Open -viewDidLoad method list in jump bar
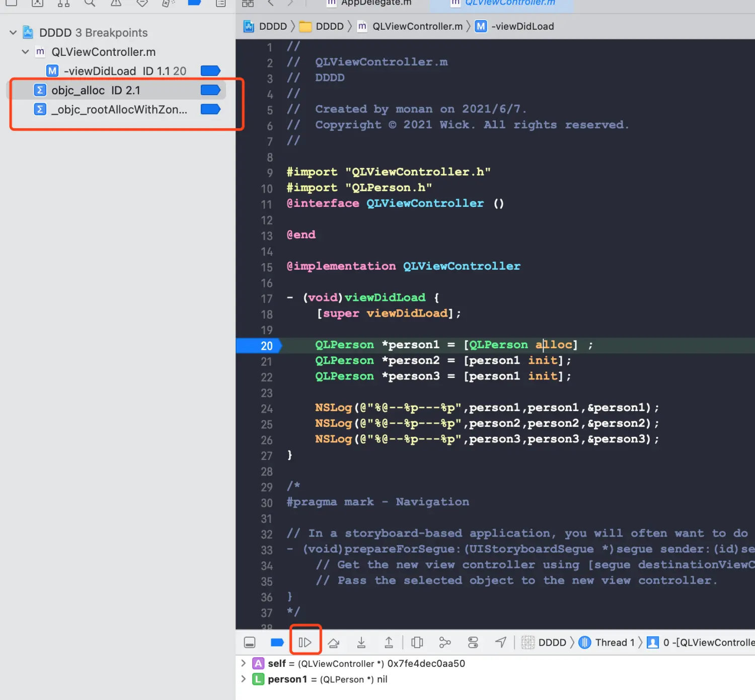This screenshot has width=755, height=700. point(514,26)
